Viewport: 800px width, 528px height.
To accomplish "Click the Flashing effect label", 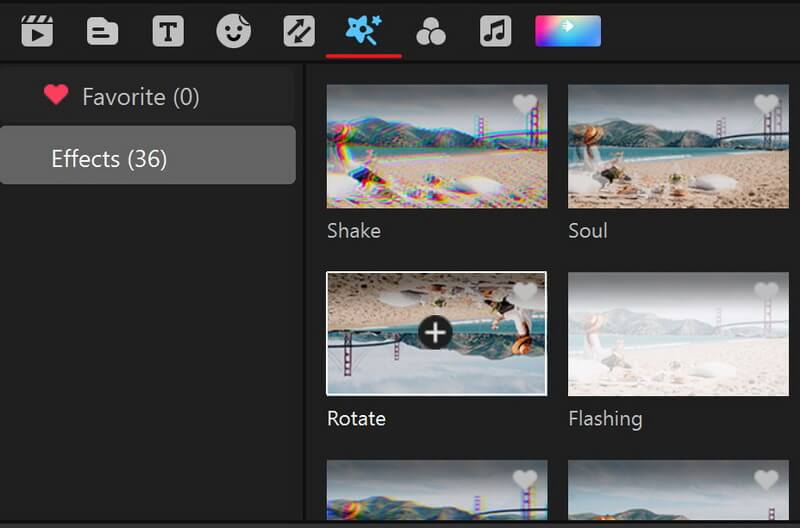I will click(606, 419).
